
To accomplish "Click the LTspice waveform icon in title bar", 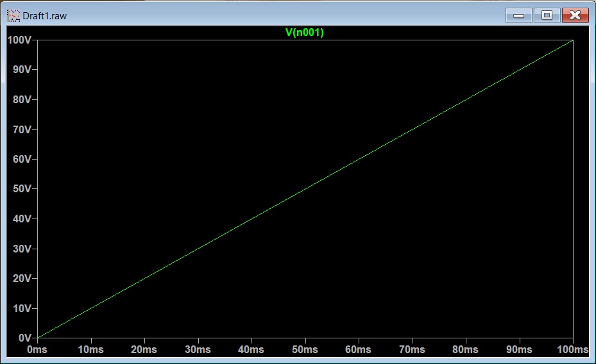I will 13,15.
